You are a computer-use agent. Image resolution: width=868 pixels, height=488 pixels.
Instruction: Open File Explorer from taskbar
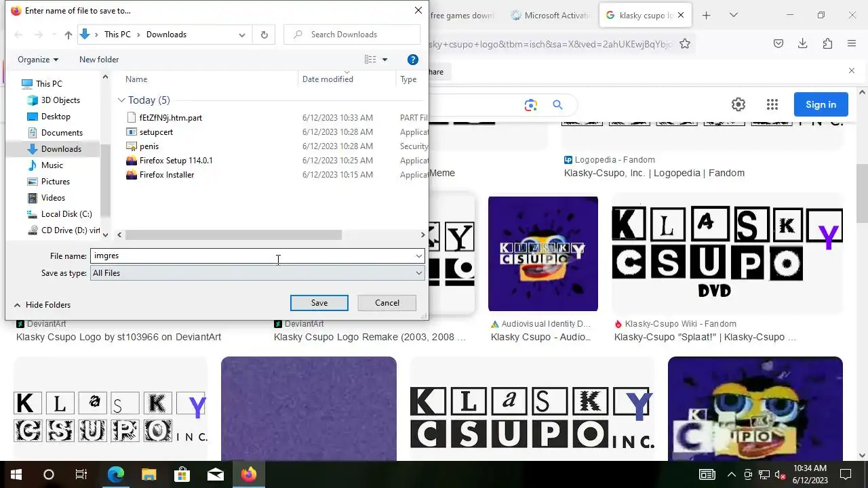(149, 474)
